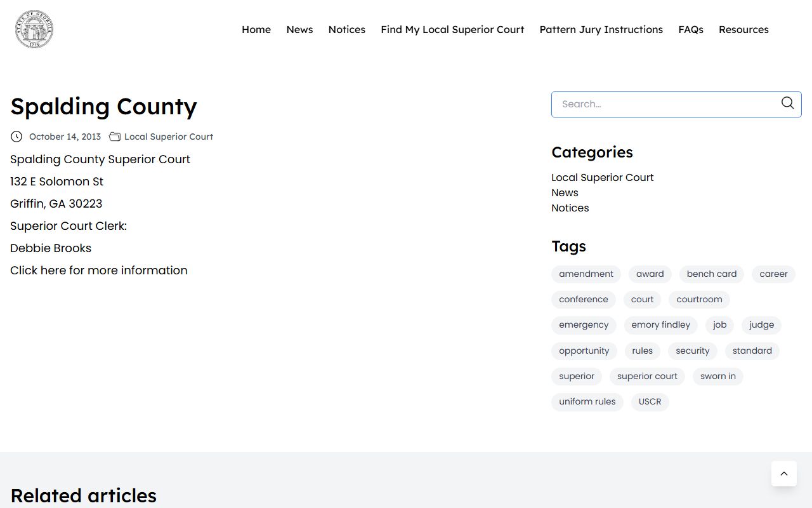812x508 pixels.
Task: Select the superior court tag
Action: click(647, 377)
